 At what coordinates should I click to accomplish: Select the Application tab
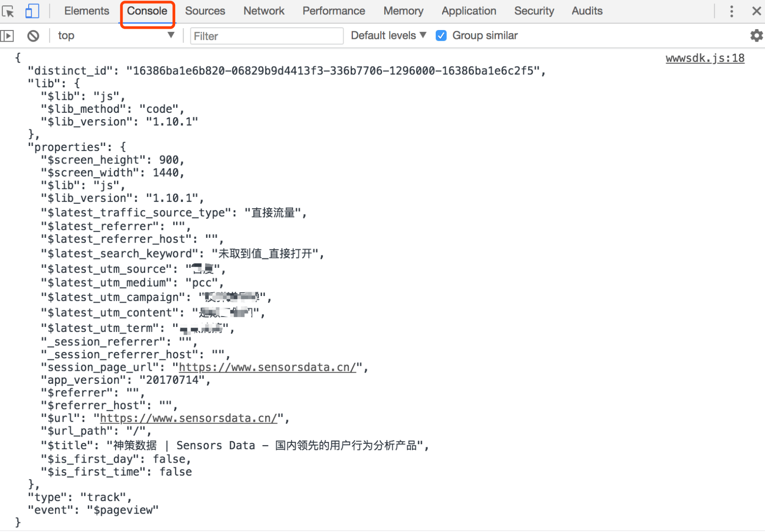[x=468, y=11]
